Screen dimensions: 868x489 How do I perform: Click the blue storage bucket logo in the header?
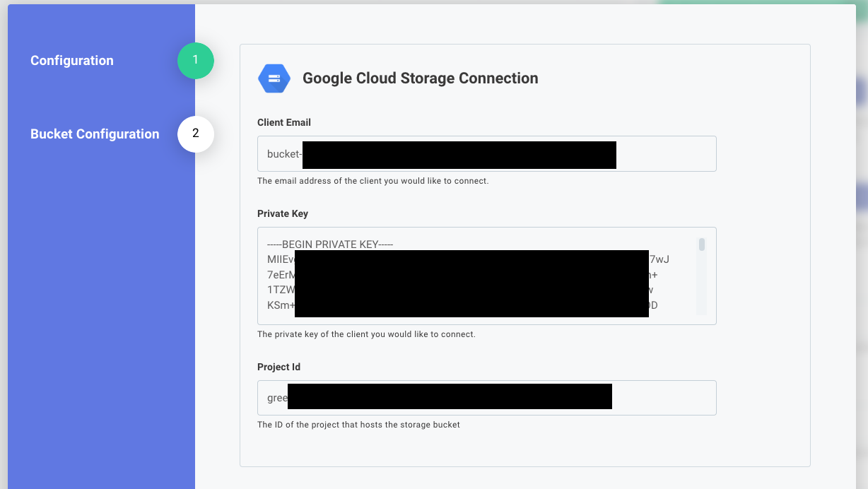[274, 78]
